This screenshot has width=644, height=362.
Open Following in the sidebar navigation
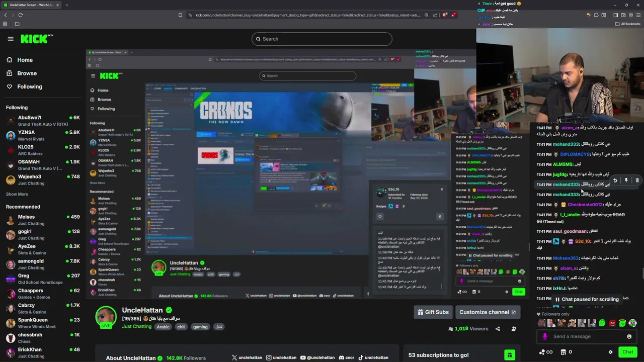pos(24,86)
